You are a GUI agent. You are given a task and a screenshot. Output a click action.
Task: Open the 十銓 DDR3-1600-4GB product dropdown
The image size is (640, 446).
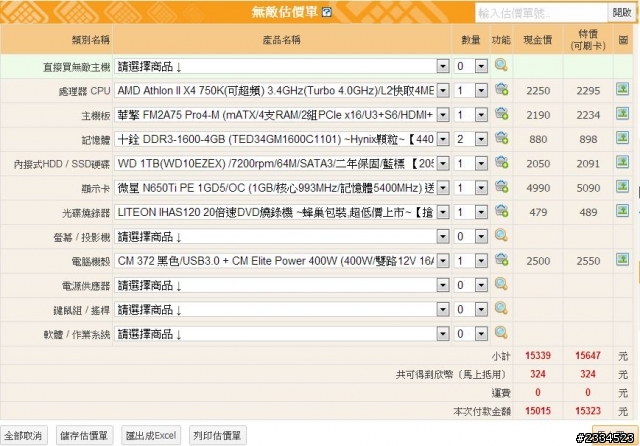pos(282,139)
